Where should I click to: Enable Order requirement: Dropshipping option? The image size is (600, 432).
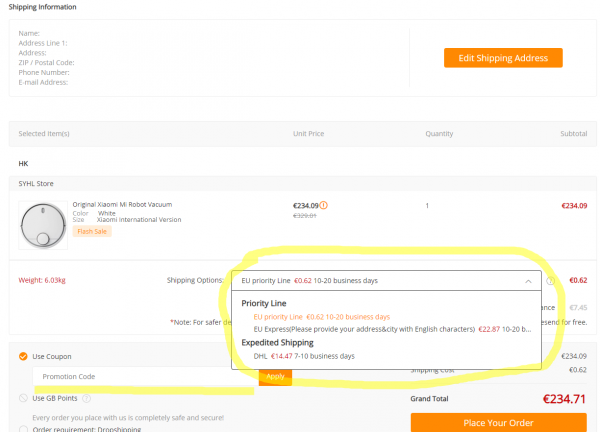(23, 429)
